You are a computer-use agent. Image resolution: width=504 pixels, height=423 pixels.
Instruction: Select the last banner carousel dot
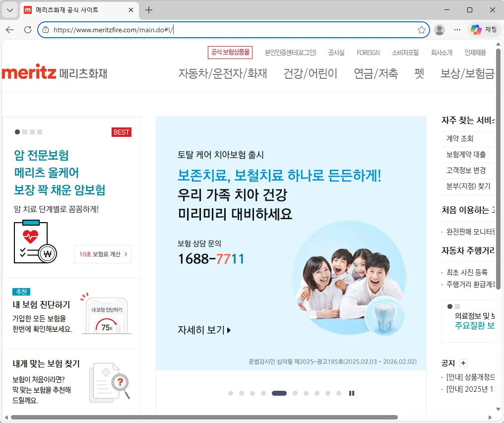tap(339, 393)
